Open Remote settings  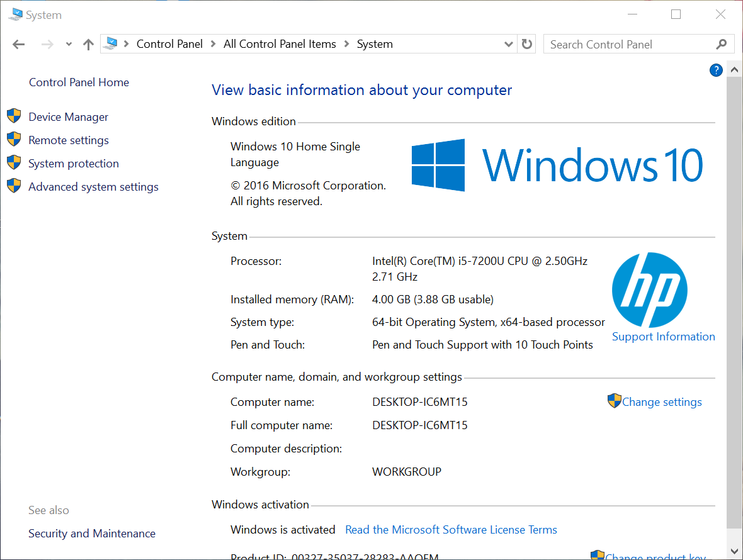[69, 140]
